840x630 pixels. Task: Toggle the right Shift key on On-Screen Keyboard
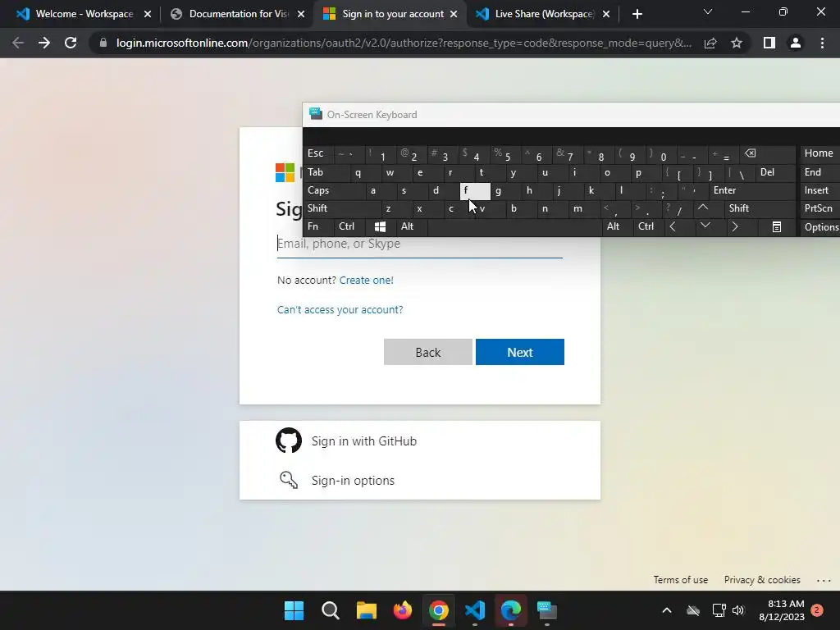click(760, 208)
